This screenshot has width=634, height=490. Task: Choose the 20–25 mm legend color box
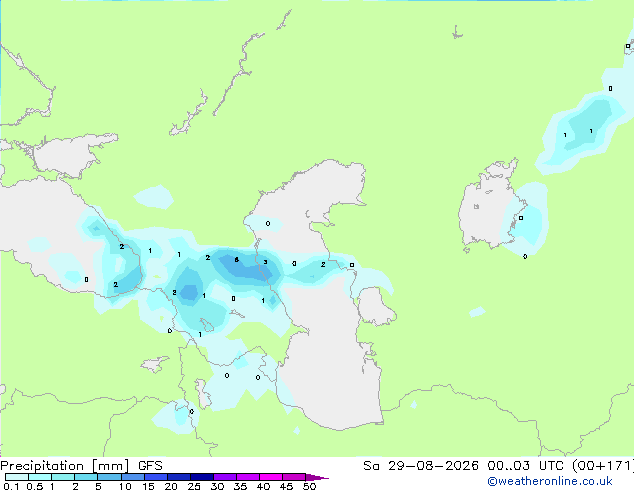179,477
